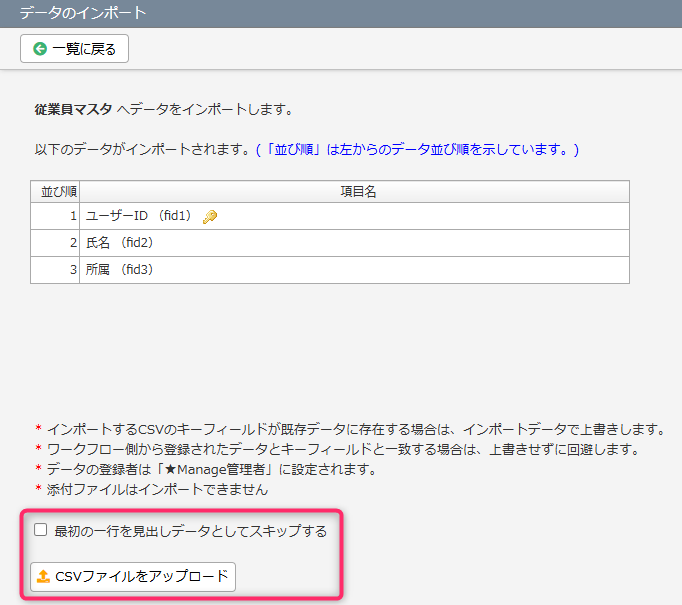Click the skip-first-row checkbox label text
Image resolution: width=682 pixels, height=605 pixels.
click(x=191, y=531)
